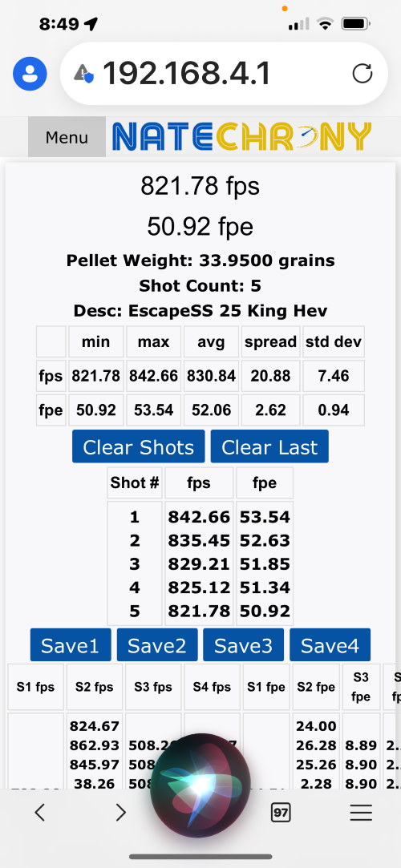
Task: Tap the blue profile avatar icon
Action: coord(30,74)
